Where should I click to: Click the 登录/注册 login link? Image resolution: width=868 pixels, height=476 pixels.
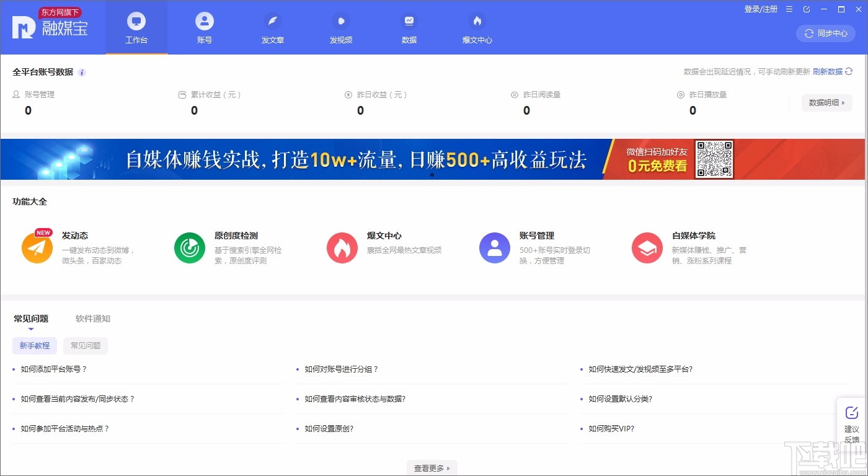click(x=759, y=9)
